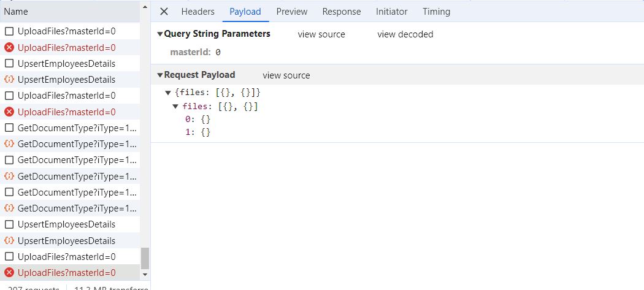Click the red error icon on the highlighted UploadFiles request
The image size is (644, 290).
point(9,273)
